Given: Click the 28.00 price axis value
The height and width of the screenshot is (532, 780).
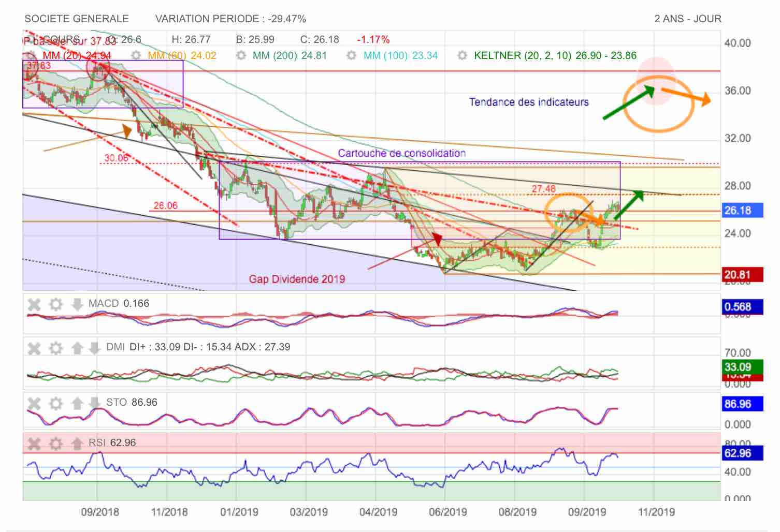Looking at the screenshot, I should pos(738,186).
